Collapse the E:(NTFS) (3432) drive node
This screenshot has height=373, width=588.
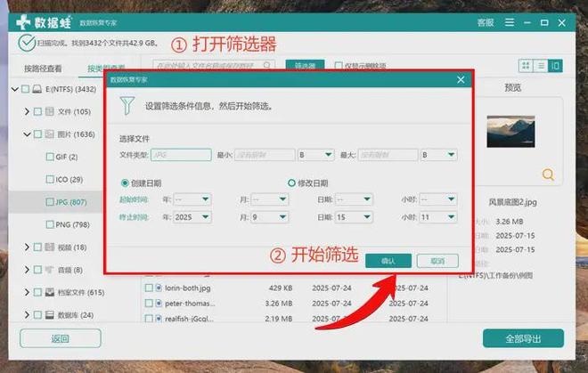(14, 89)
